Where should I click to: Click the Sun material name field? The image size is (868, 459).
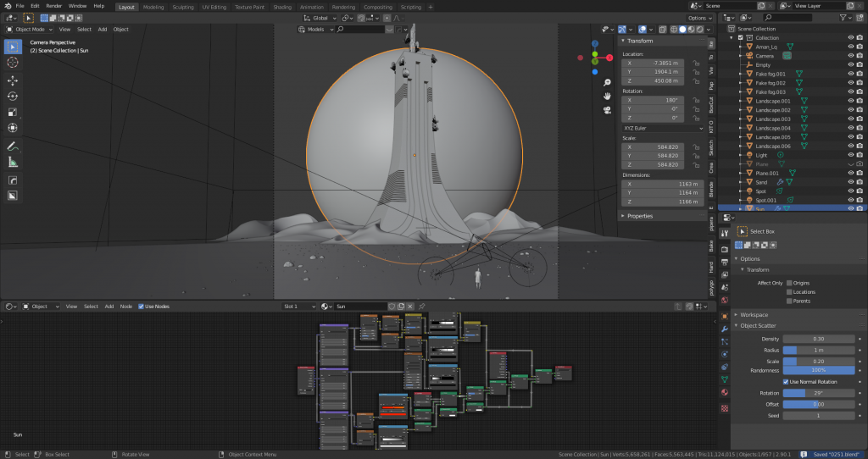360,307
